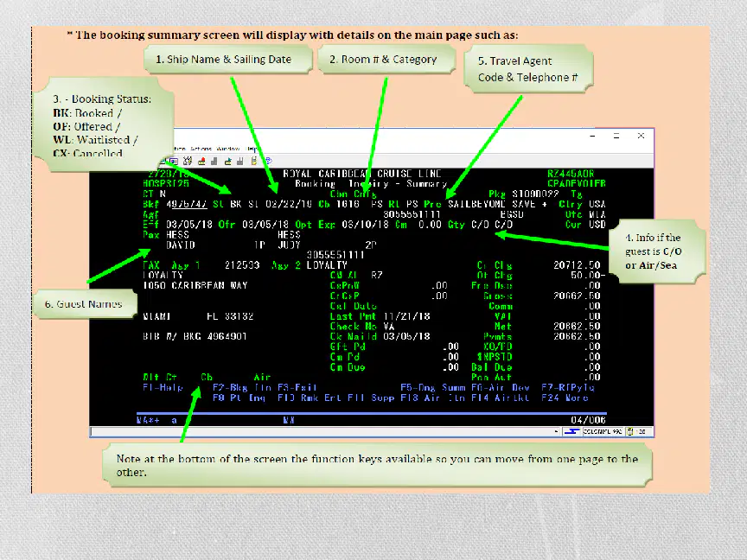Click the blue connection icon in status bar
Screen dimensions: 747x560
pos(571,431)
